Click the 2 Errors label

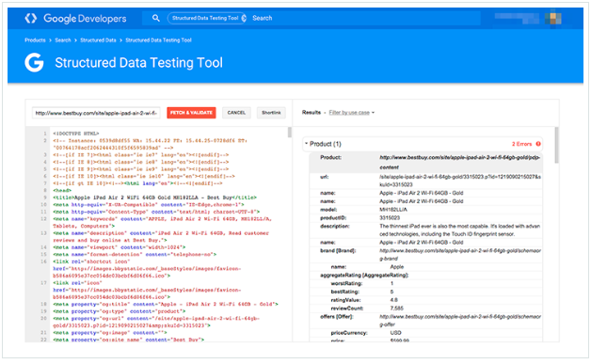point(521,144)
